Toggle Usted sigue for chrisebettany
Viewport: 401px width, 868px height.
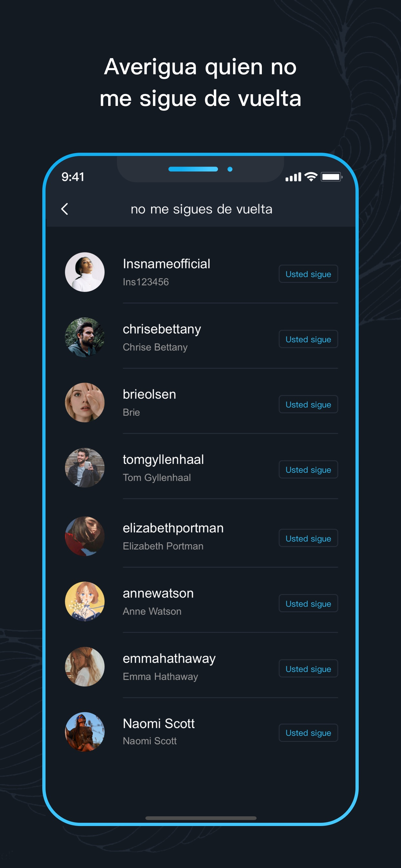pyautogui.click(x=308, y=339)
